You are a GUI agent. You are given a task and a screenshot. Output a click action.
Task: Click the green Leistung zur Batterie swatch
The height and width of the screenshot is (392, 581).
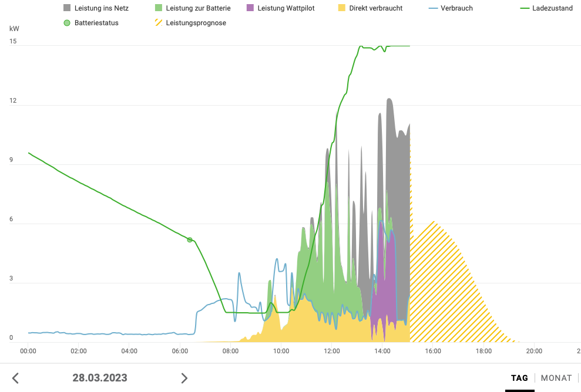tap(159, 8)
